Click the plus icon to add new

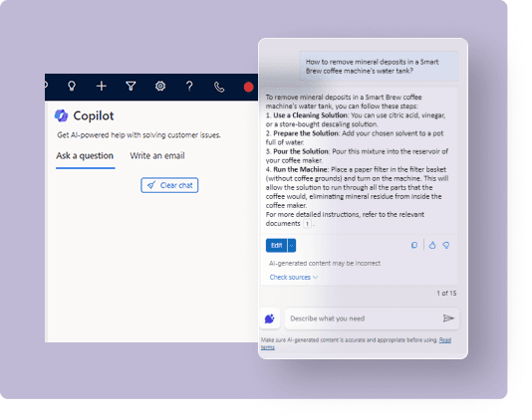(x=101, y=87)
